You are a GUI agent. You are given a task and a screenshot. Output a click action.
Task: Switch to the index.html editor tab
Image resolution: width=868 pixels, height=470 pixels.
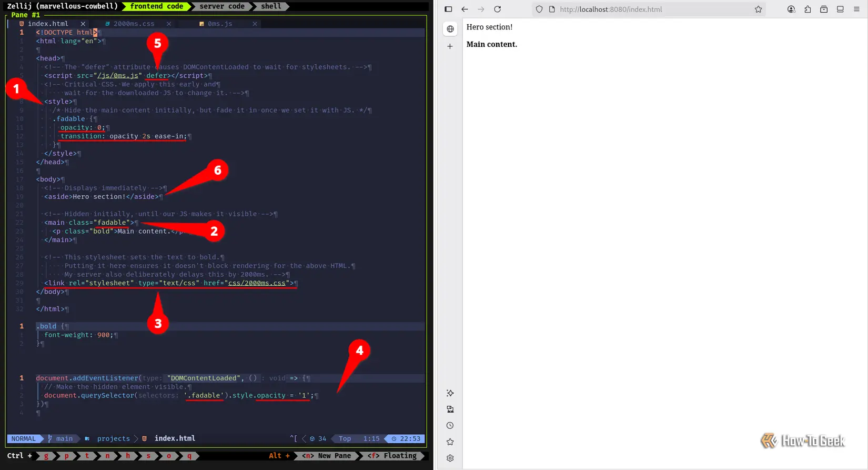click(48, 24)
